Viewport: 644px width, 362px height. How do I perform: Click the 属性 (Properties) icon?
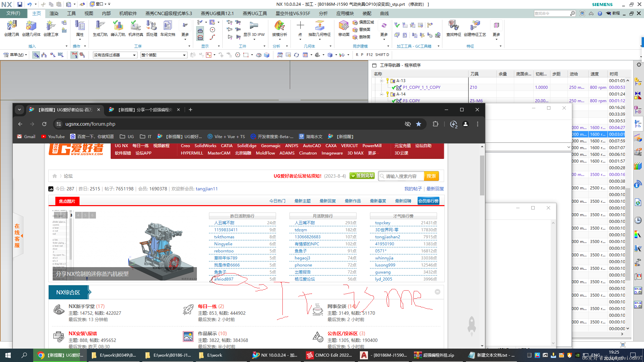coord(80,28)
